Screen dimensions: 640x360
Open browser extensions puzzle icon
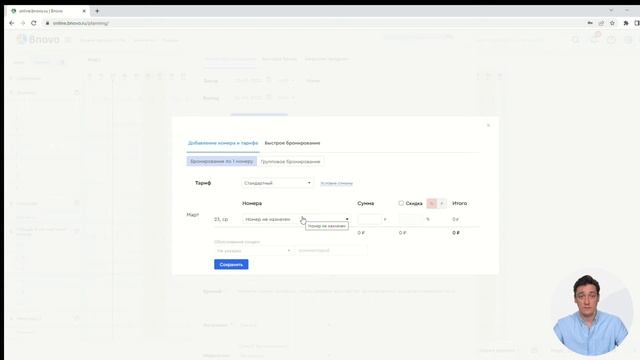626,23
